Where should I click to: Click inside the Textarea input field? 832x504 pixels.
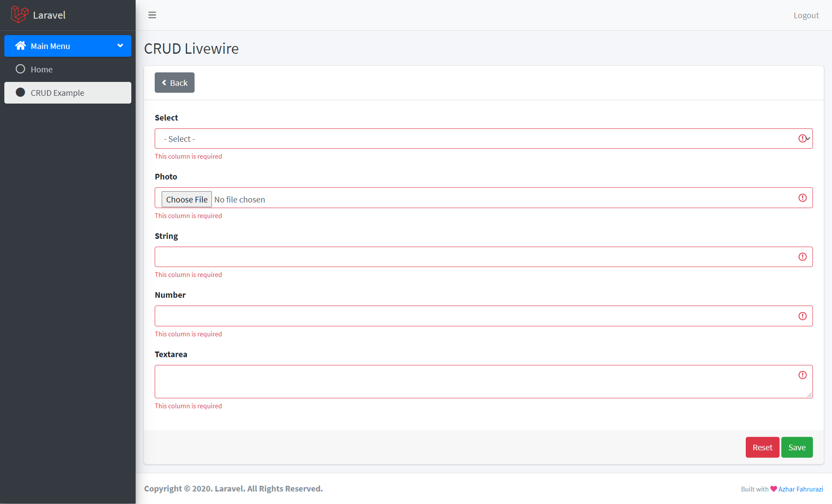[x=484, y=381]
